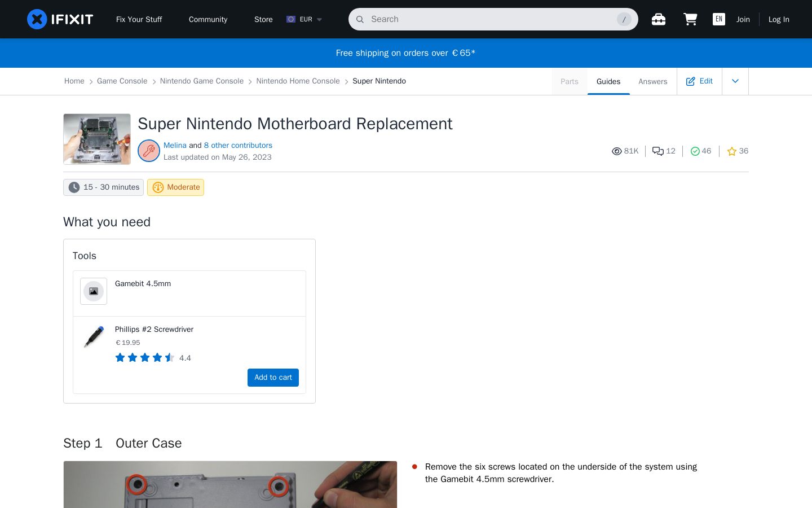Click the EU flag icon
The height and width of the screenshot is (508, 812).
tap(291, 19)
